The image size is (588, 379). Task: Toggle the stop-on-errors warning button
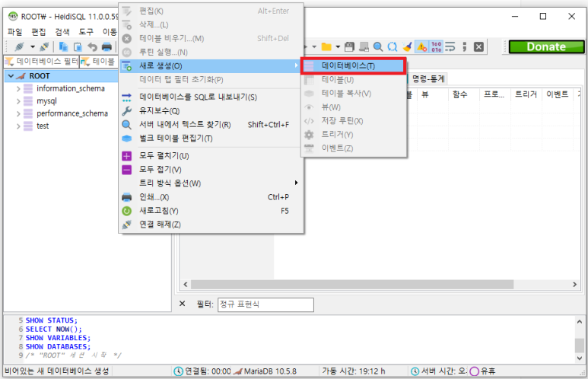point(422,47)
